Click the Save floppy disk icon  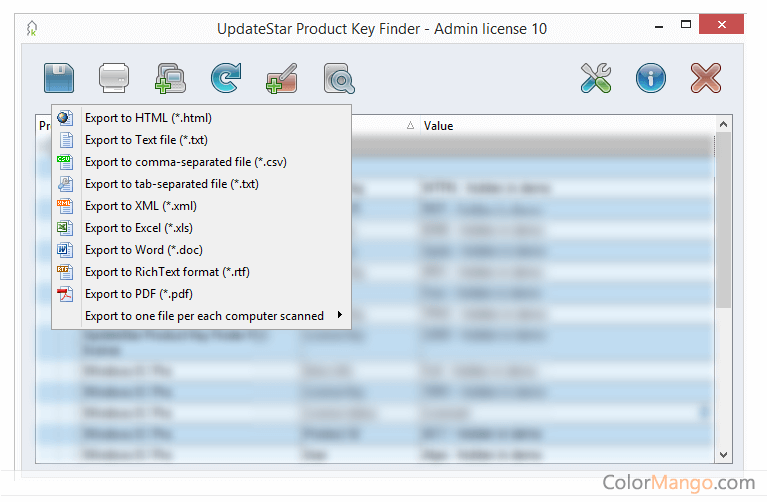coord(59,78)
